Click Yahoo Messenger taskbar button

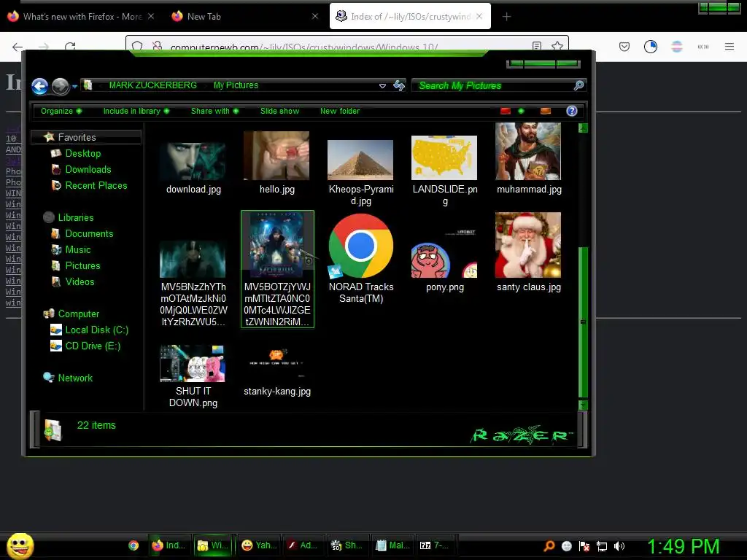(x=259, y=545)
